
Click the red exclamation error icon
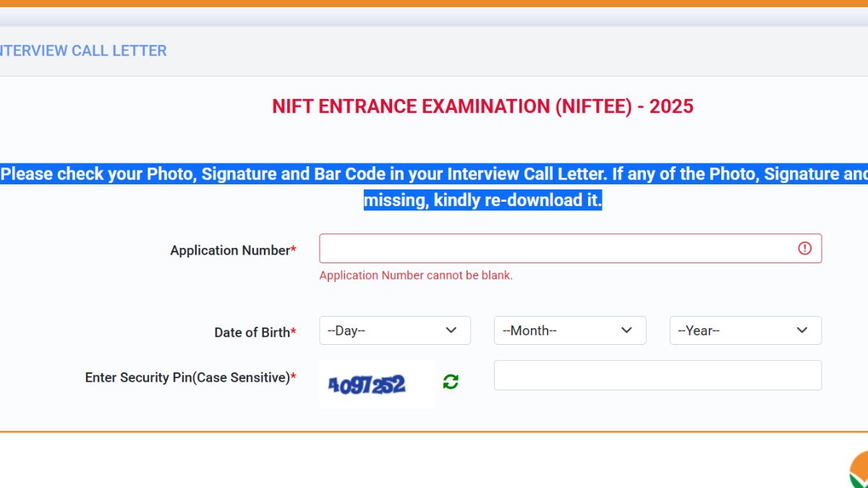pyautogui.click(x=805, y=248)
